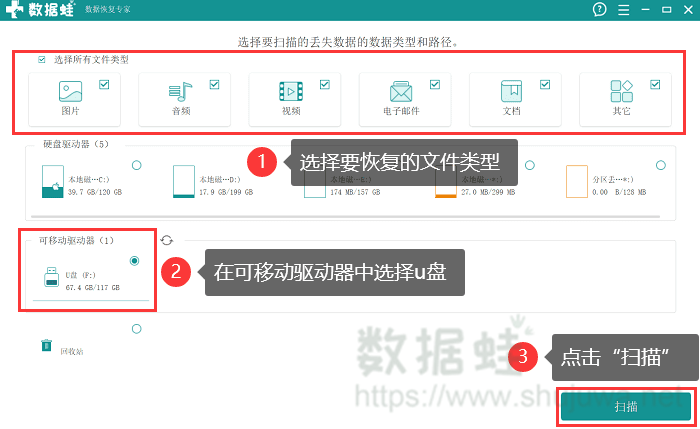Maximize the 数据蛙 window
This screenshot has width=700, height=429.
(x=667, y=9)
